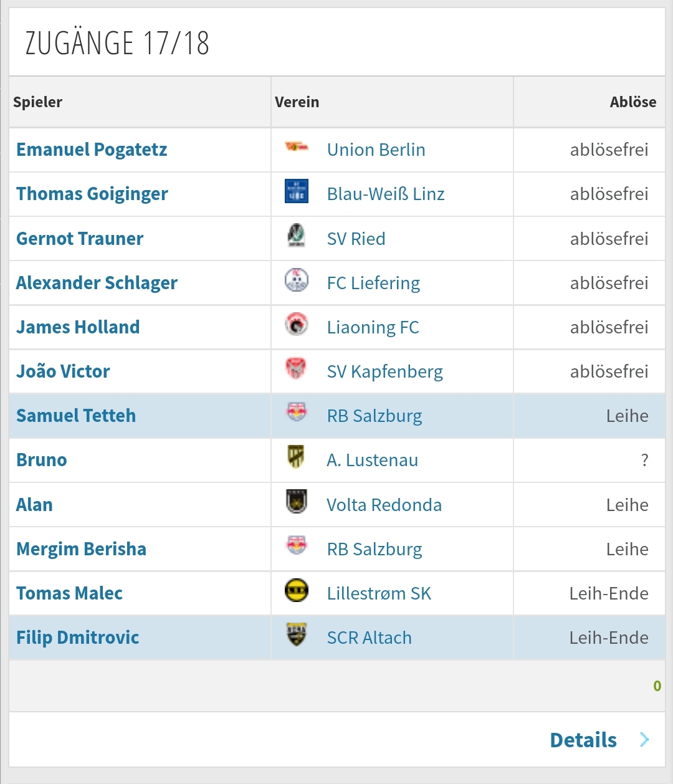Screen dimensions: 673x784
Task: Click the Volta Redonda club crest
Action: 297,501
